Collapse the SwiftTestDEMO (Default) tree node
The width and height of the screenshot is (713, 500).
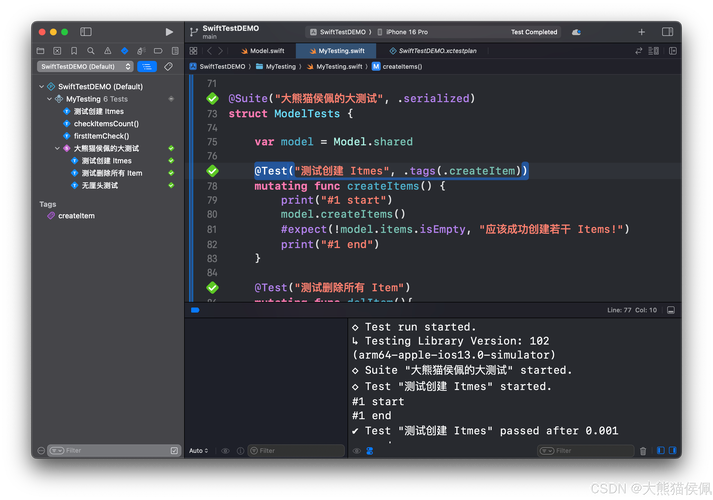pos(41,86)
